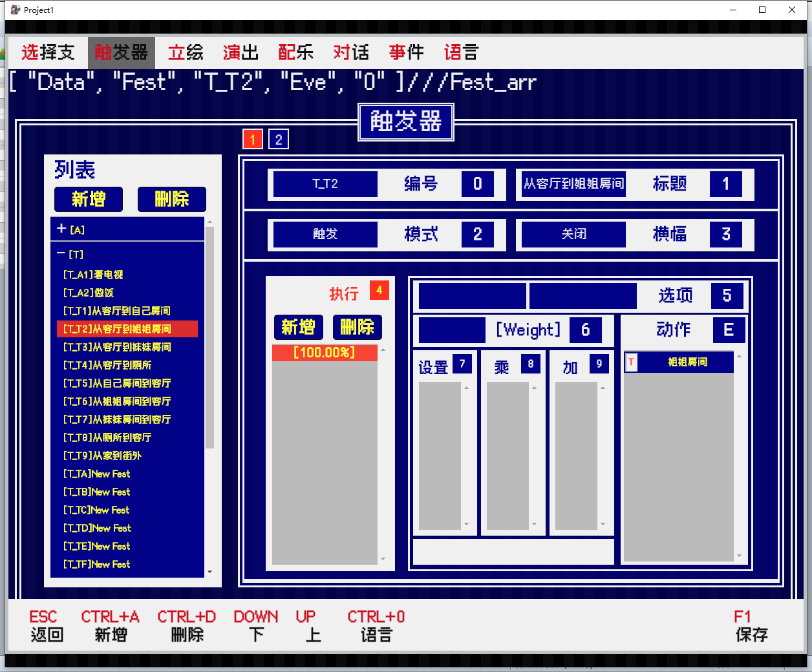Click the 关闭 横幅 field
This screenshot has height=672, width=812.
coord(573,234)
